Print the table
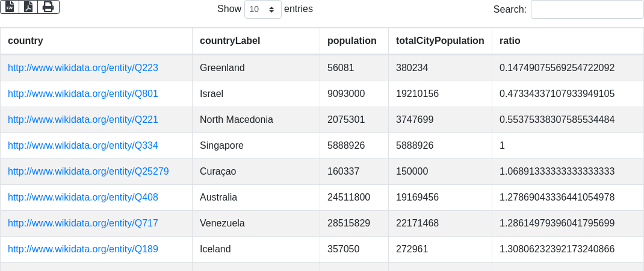The width and height of the screenshot is (644, 271). 48,7
